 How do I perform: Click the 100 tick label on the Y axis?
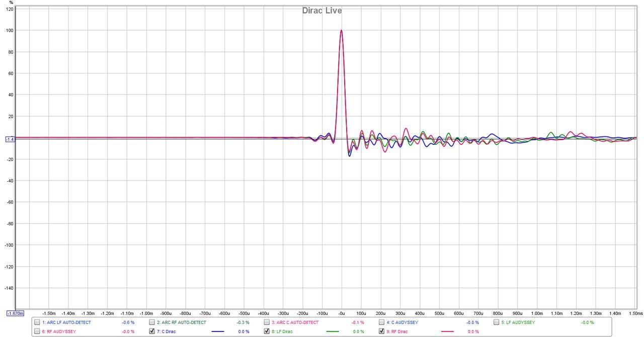coord(10,30)
